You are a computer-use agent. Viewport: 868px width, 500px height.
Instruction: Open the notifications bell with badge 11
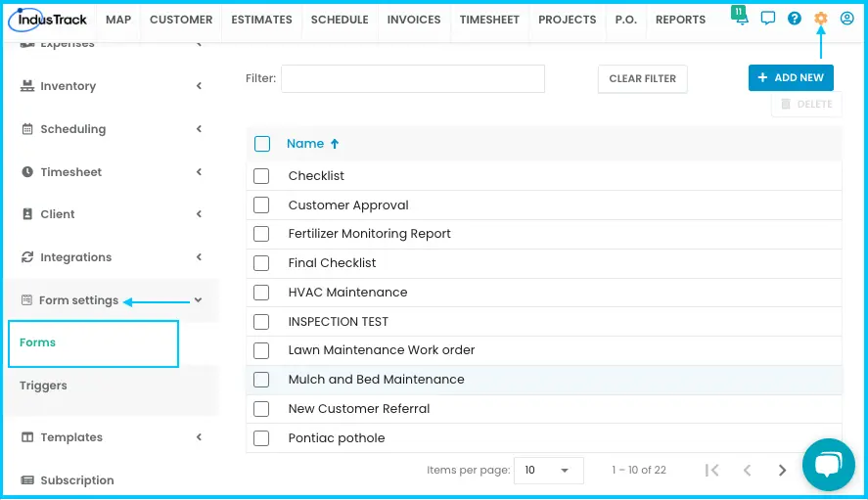(740, 16)
